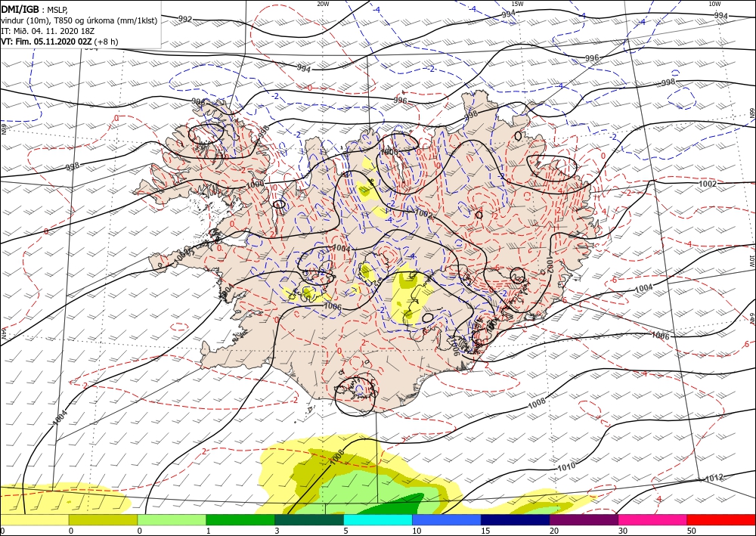Click the '3' legend scale value
Image resolution: width=756 pixels, height=536 pixels.
pos(277,531)
